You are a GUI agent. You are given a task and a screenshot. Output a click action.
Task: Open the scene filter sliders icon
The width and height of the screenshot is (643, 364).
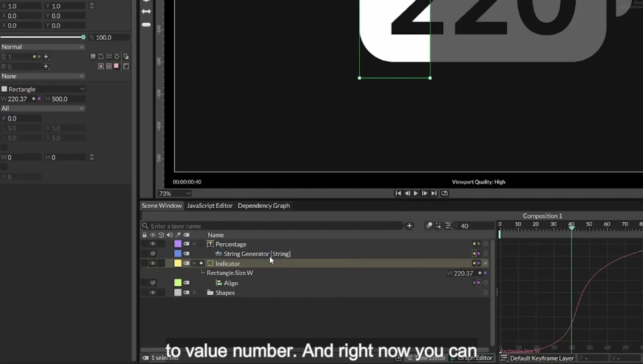[448, 226]
